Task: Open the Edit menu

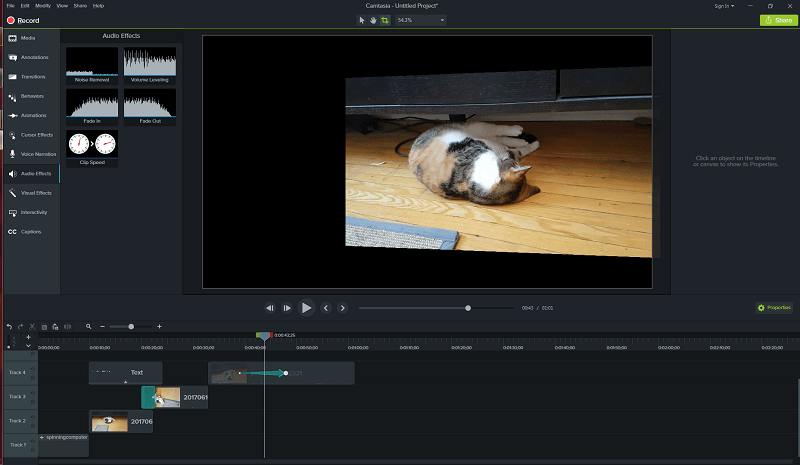Action: 24,6
